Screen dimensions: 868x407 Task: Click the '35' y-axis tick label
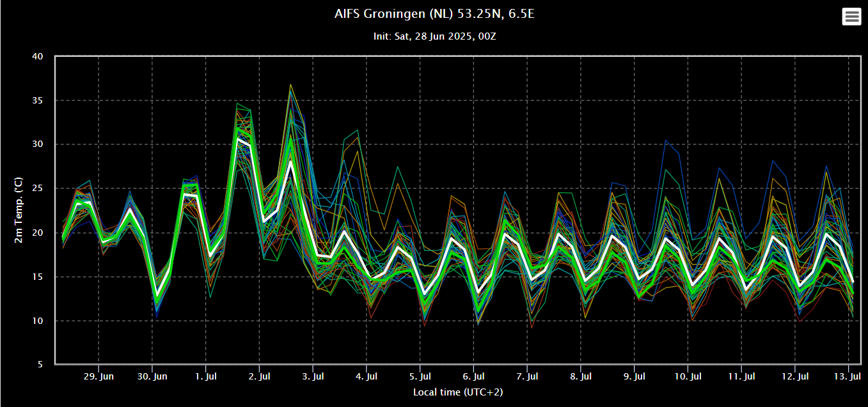(x=37, y=100)
